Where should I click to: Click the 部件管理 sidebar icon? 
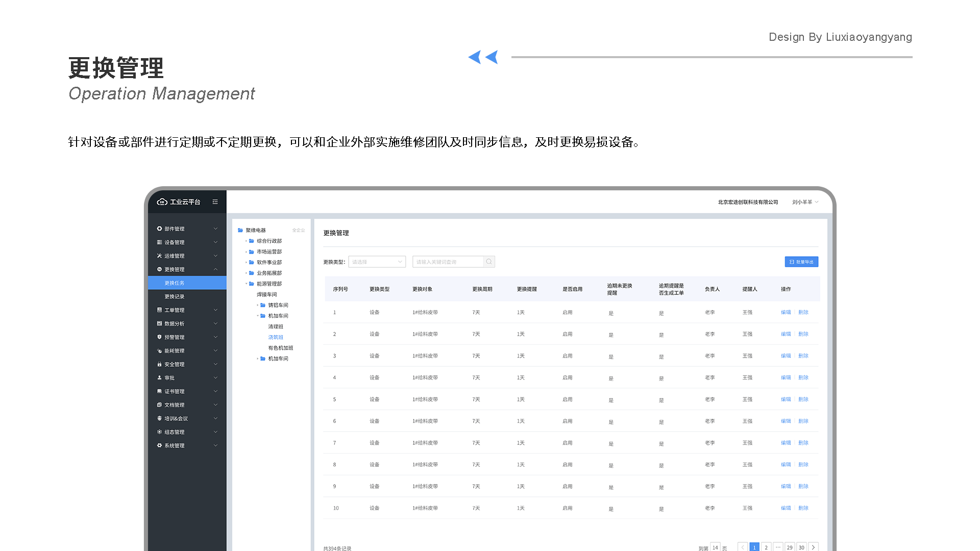pos(159,229)
